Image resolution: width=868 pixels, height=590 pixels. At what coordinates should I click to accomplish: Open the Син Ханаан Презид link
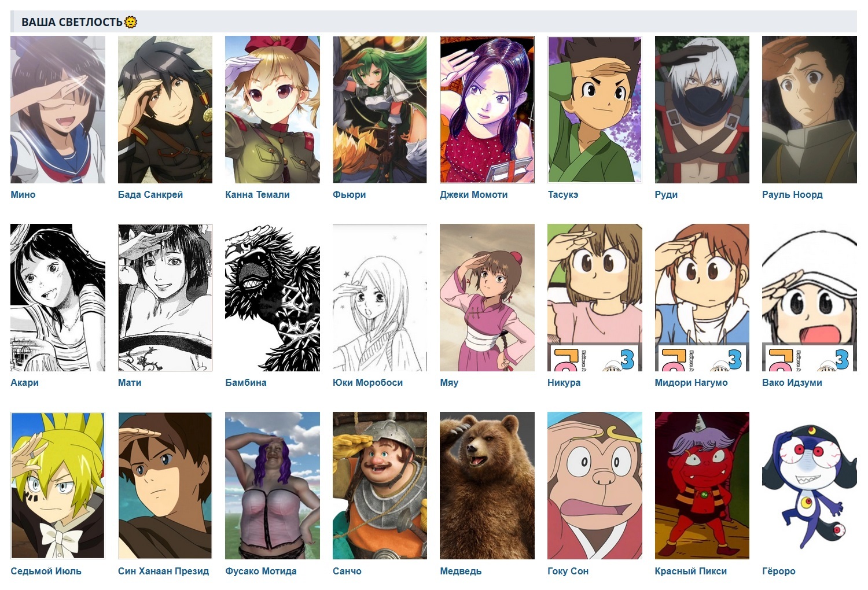click(163, 571)
